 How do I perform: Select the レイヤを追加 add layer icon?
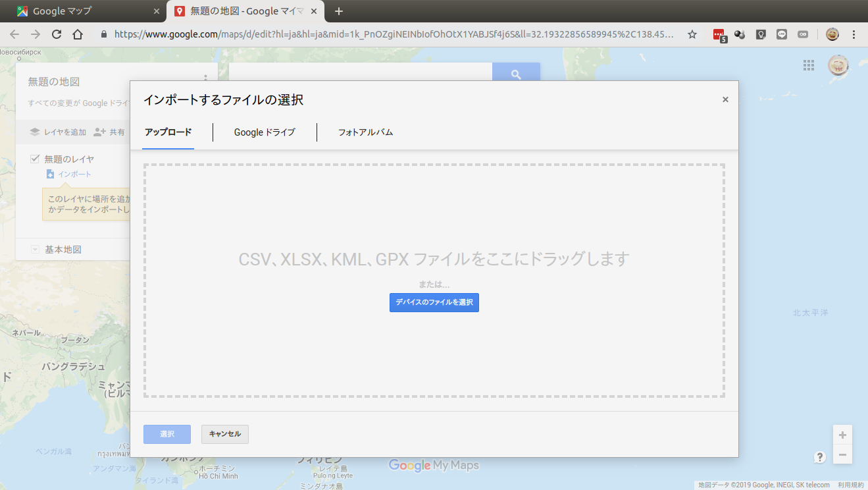[x=35, y=132]
